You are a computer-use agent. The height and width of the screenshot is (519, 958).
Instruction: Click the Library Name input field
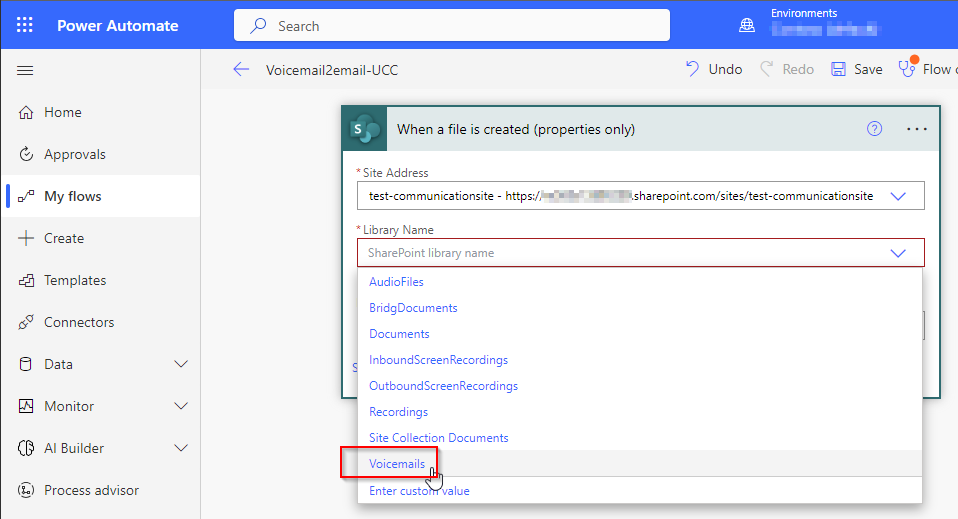tap(640, 253)
